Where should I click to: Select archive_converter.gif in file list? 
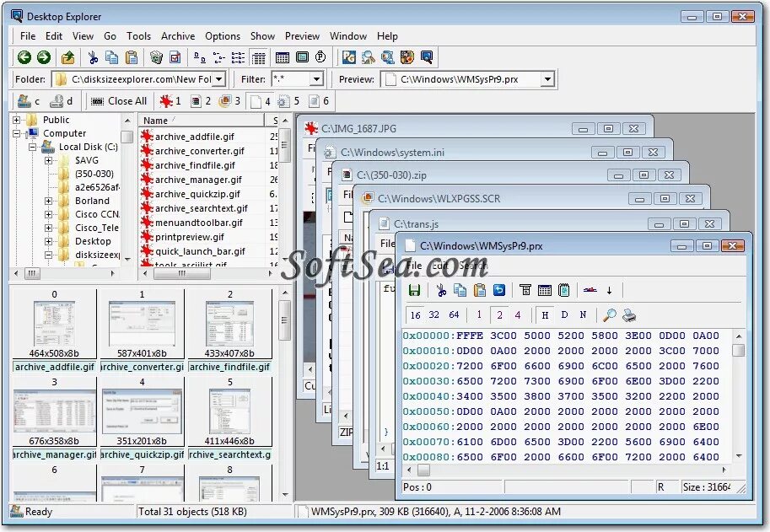click(199, 151)
